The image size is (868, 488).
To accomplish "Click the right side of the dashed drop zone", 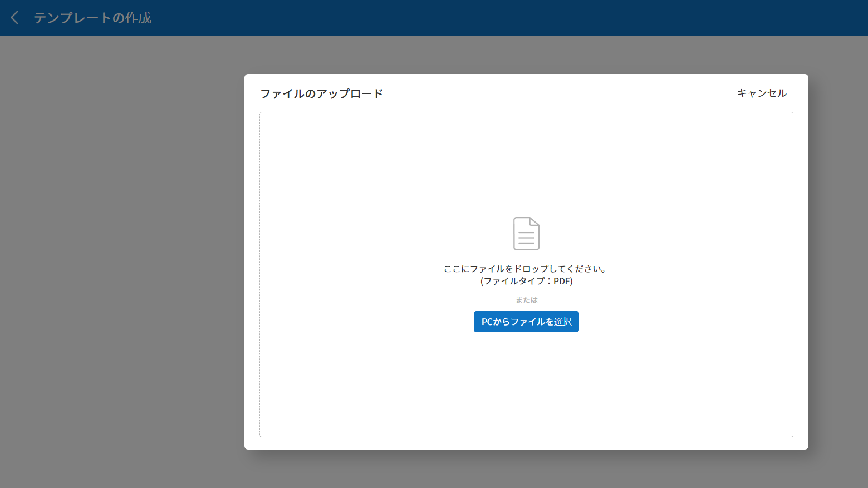I will pos(718,273).
